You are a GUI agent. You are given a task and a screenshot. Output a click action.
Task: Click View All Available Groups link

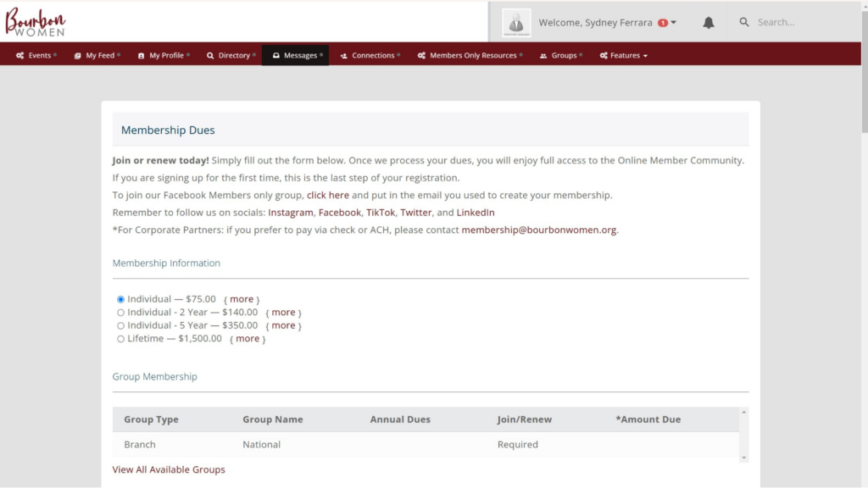click(169, 469)
